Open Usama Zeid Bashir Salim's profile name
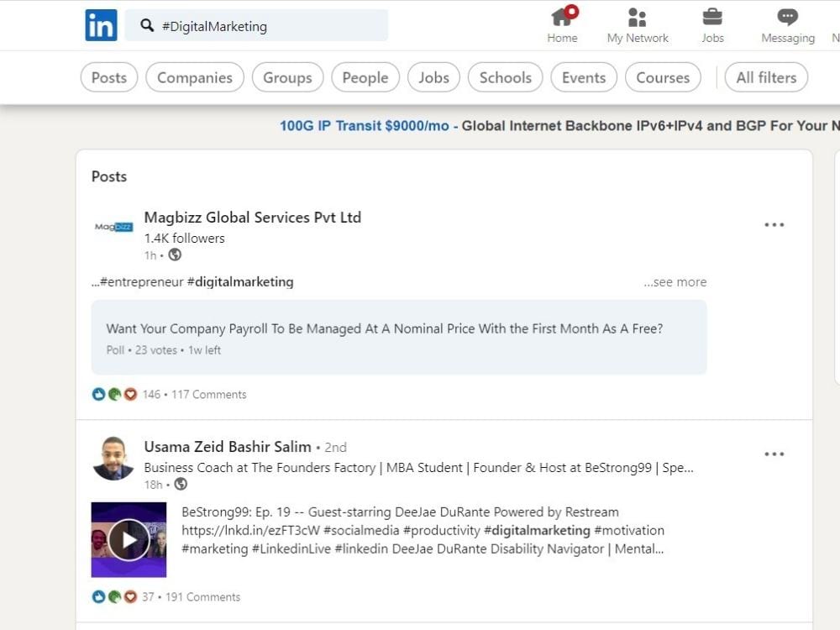The image size is (840, 630). coord(227,446)
